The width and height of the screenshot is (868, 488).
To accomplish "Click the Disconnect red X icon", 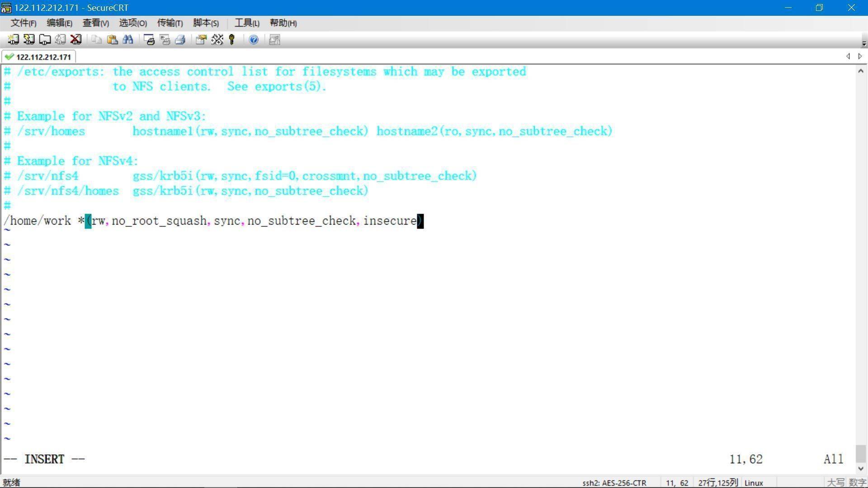I will [x=76, y=40].
